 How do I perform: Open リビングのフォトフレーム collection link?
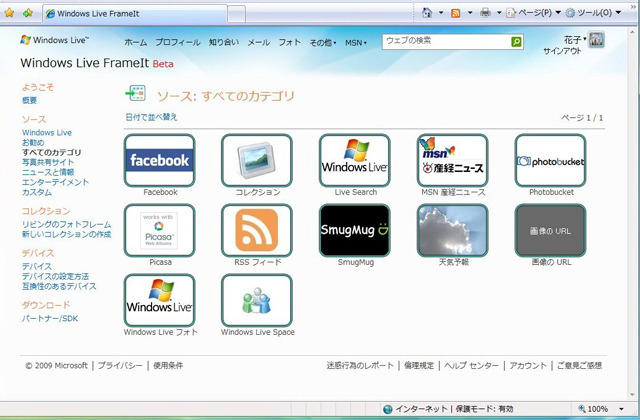click(67, 224)
